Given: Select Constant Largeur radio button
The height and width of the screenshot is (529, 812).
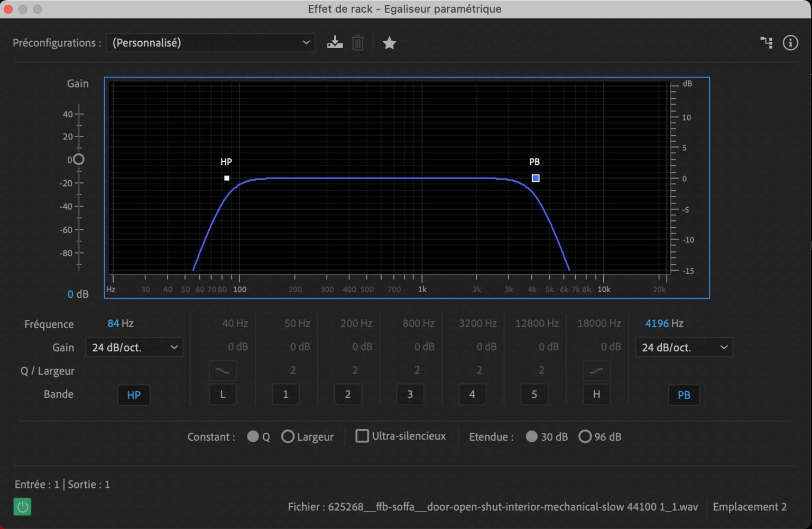Looking at the screenshot, I should [x=288, y=437].
